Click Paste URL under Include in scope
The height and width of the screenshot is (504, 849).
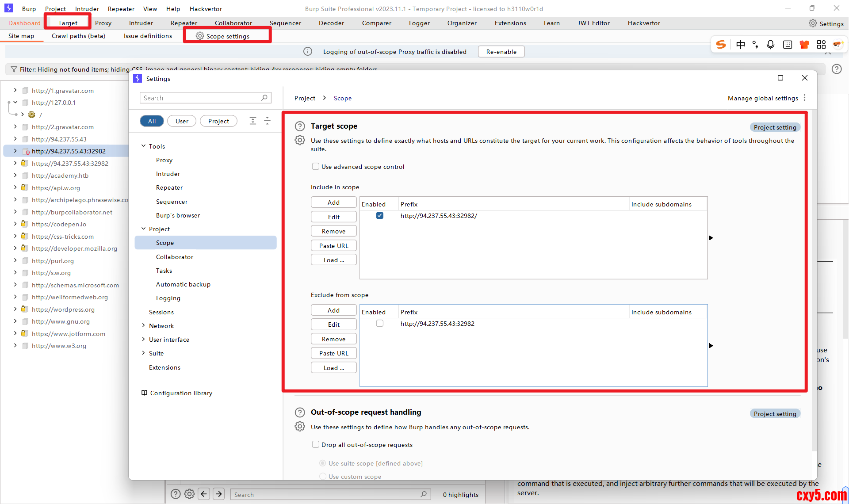click(x=333, y=245)
